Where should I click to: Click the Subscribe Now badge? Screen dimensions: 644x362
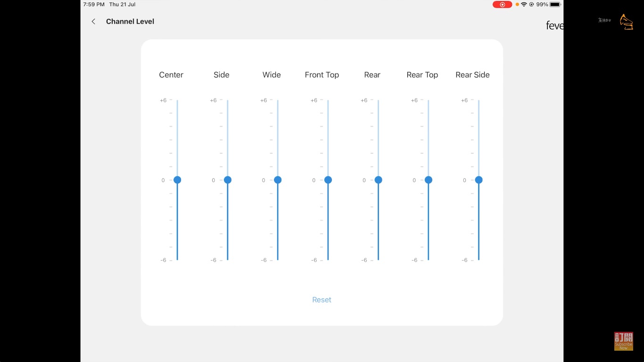[x=623, y=341]
